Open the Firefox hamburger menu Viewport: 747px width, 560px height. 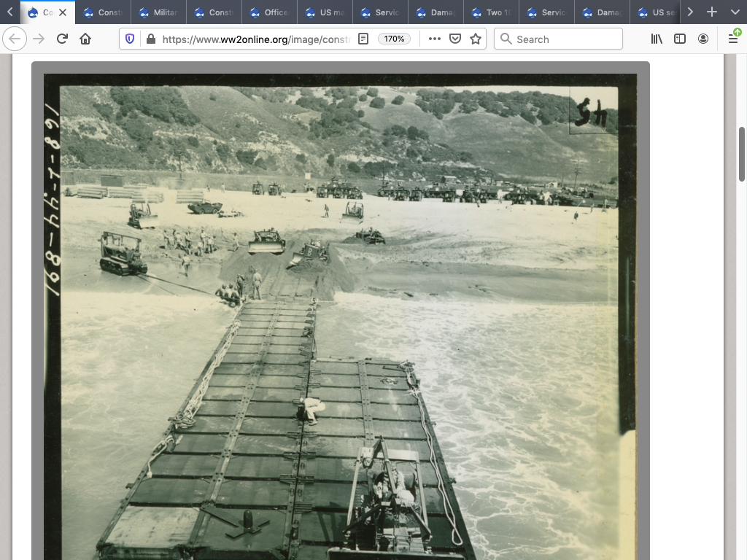733,39
